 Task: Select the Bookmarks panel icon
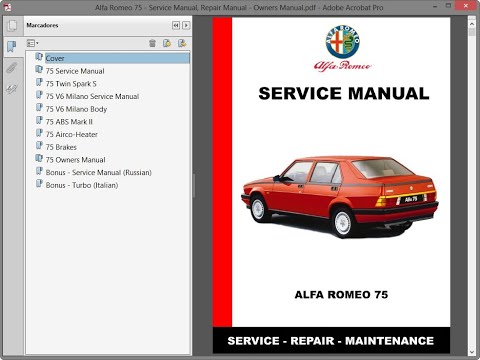(12, 47)
